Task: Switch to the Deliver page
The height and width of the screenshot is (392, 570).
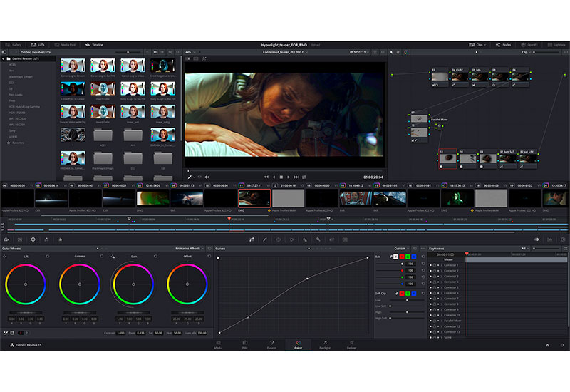Action: pyautogui.click(x=351, y=345)
